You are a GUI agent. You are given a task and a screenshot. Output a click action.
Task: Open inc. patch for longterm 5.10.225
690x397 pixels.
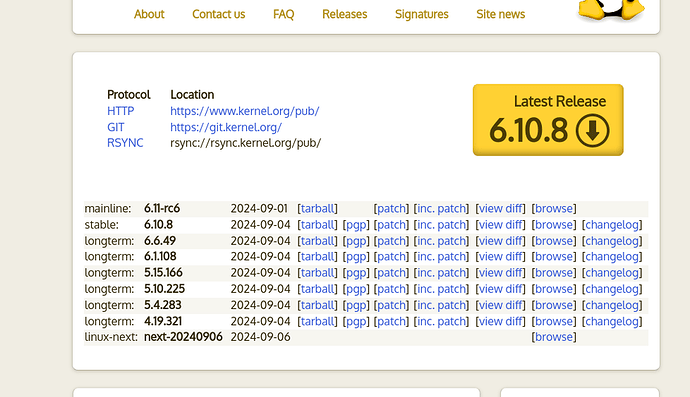pyautogui.click(x=441, y=289)
